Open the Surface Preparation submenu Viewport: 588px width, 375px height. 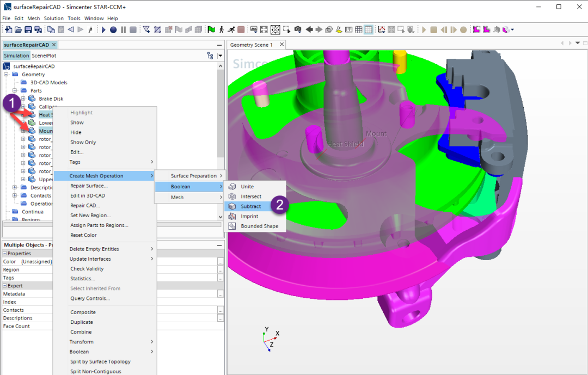click(190, 176)
